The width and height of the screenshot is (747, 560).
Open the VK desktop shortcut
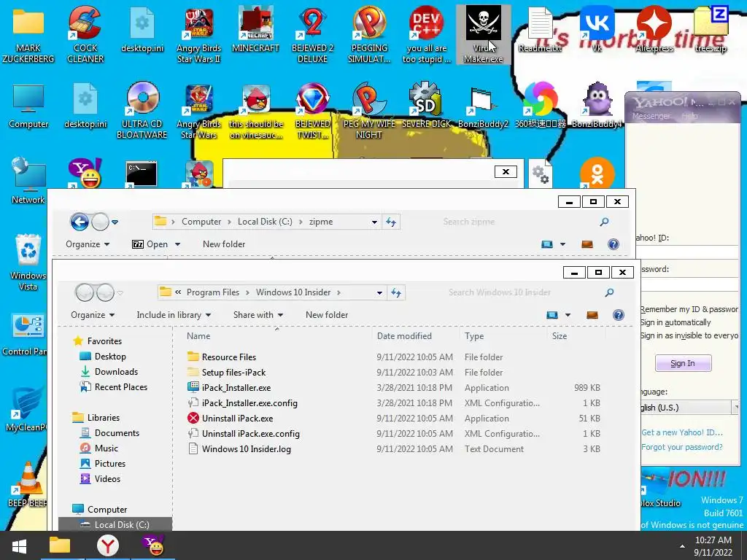click(597, 29)
